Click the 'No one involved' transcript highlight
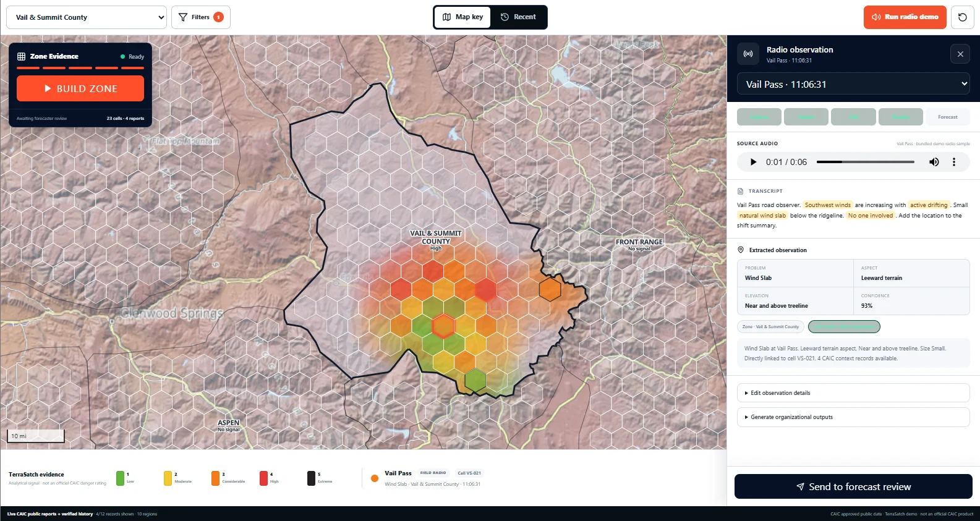 (871, 216)
